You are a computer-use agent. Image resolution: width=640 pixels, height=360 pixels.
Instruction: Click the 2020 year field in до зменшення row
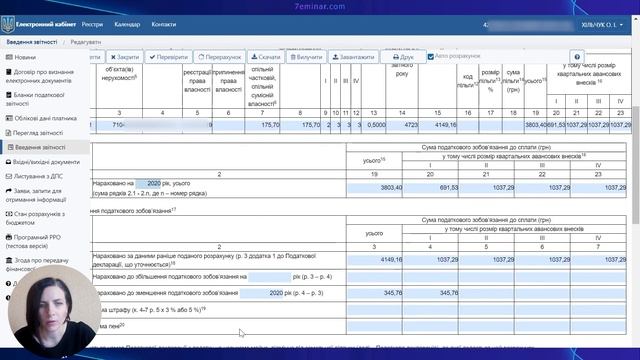262,293
